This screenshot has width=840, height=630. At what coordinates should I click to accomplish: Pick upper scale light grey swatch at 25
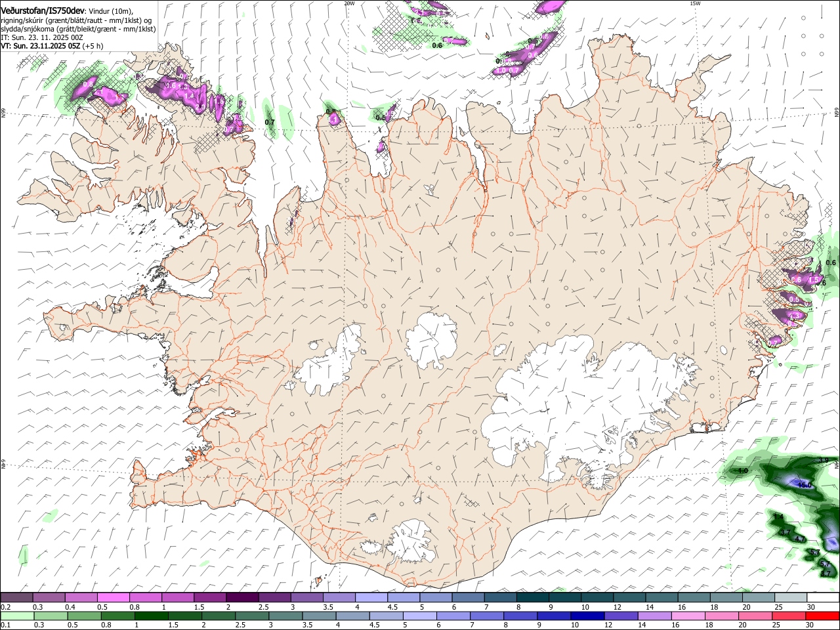(791, 598)
